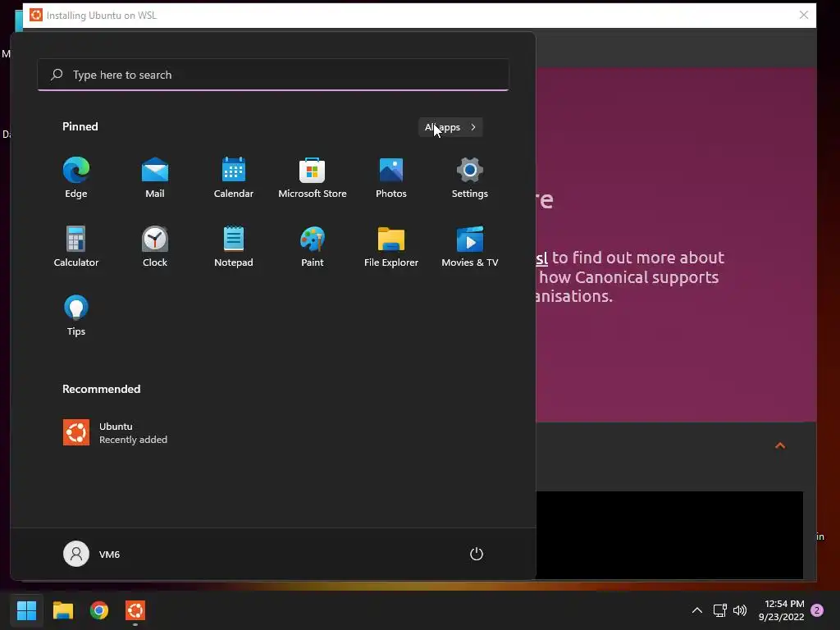The width and height of the screenshot is (840, 630).
Task: Collapse the Ubuntu installer orange chevron
Action: pyautogui.click(x=780, y=445)
